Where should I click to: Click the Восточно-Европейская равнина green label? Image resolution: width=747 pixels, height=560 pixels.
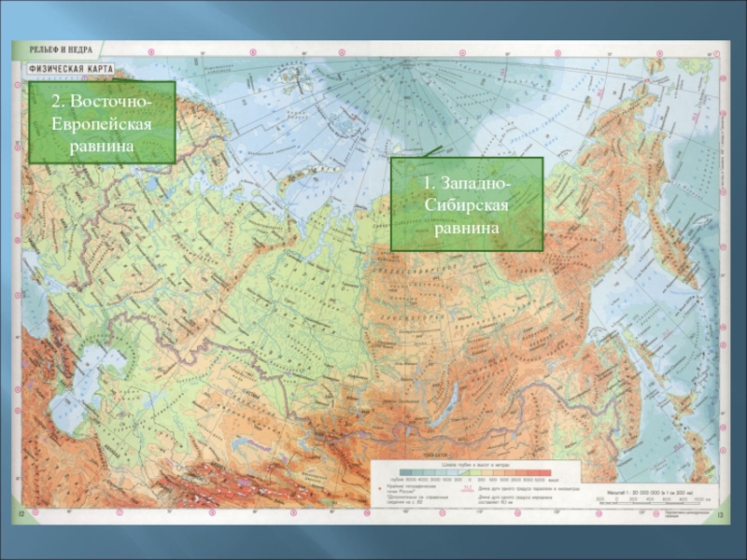pyautogui.click(x=102, y=122)
